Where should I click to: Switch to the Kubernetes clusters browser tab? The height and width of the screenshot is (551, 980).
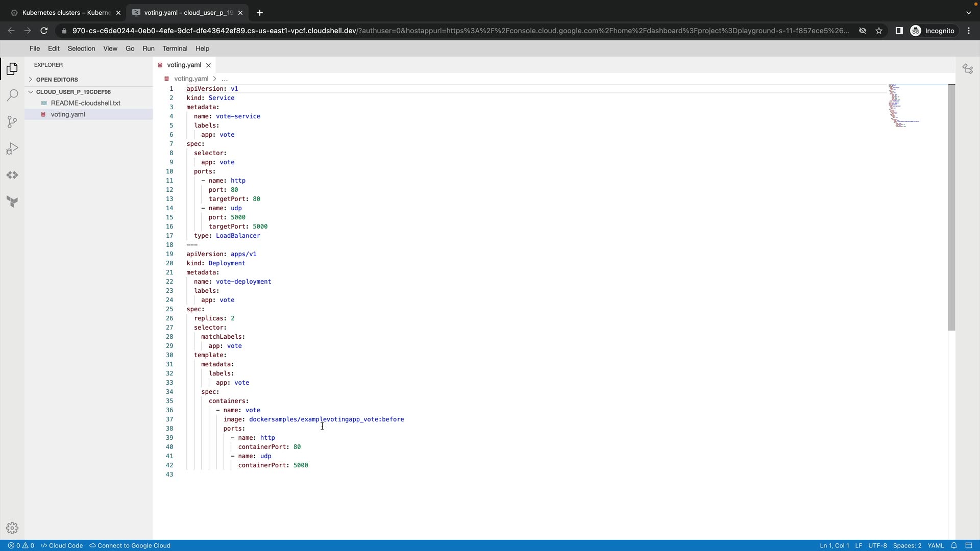coord(65,13)
